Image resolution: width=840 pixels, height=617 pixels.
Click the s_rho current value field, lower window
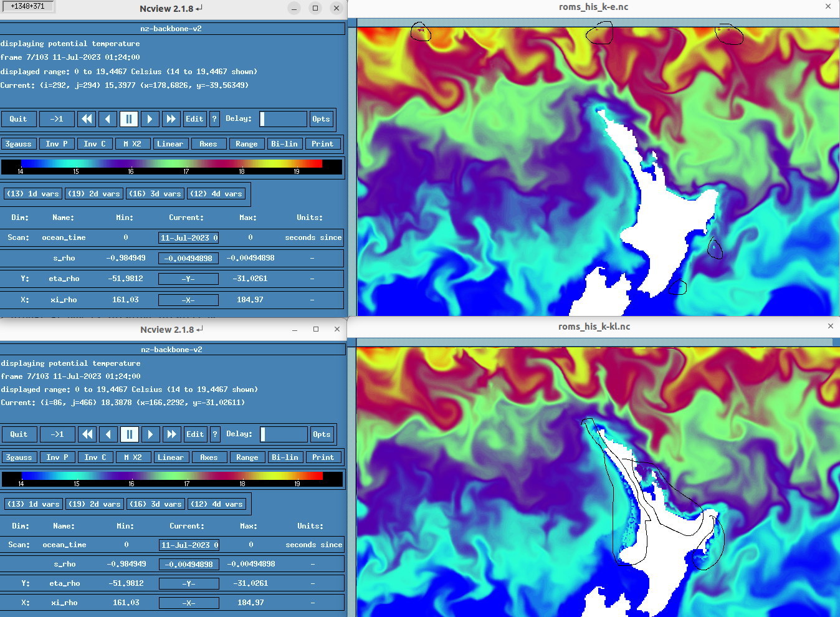coord(189,565)
